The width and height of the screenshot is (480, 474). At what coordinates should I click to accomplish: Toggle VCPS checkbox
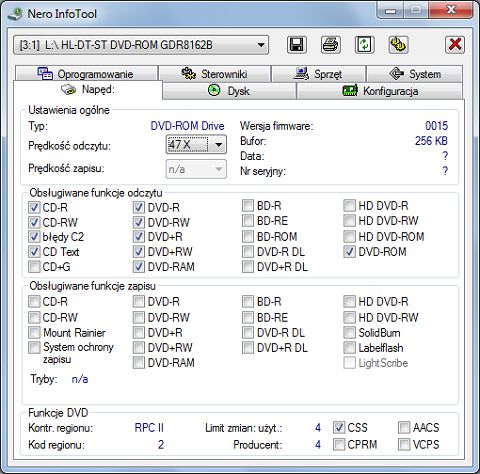[404, 444]
